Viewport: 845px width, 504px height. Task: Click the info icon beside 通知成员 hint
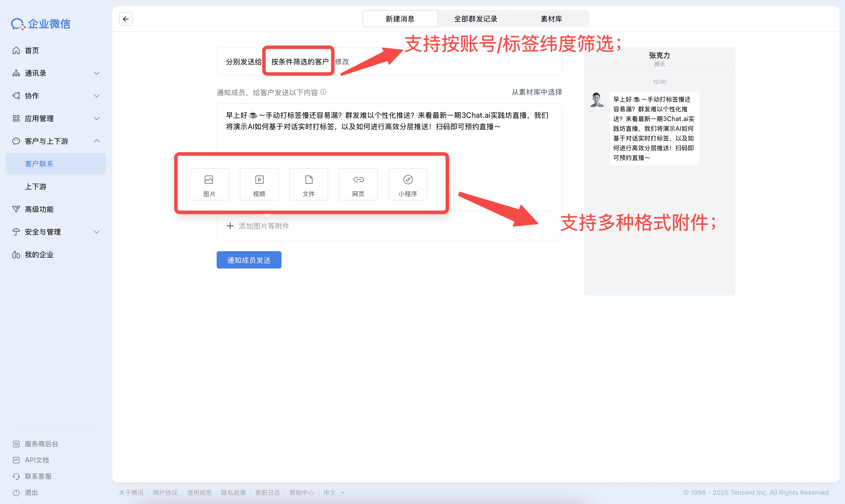(x=324, y=92)
